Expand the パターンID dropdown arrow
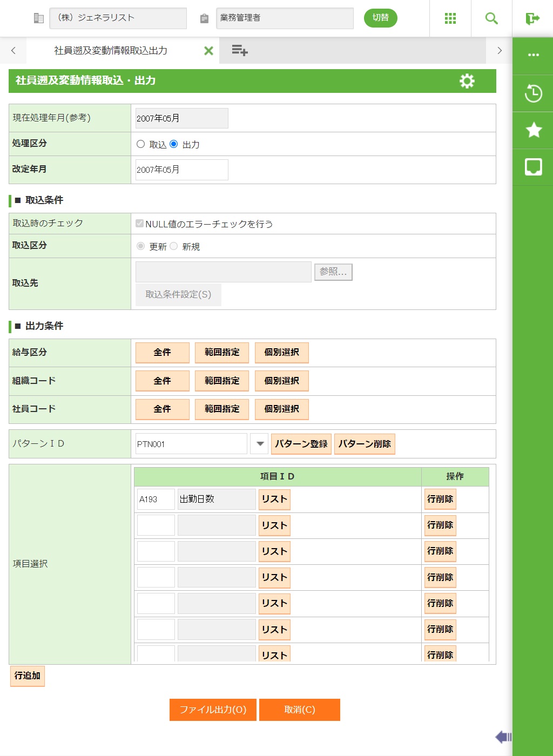This screenshot has height=756, width=553. pos(260,444)
